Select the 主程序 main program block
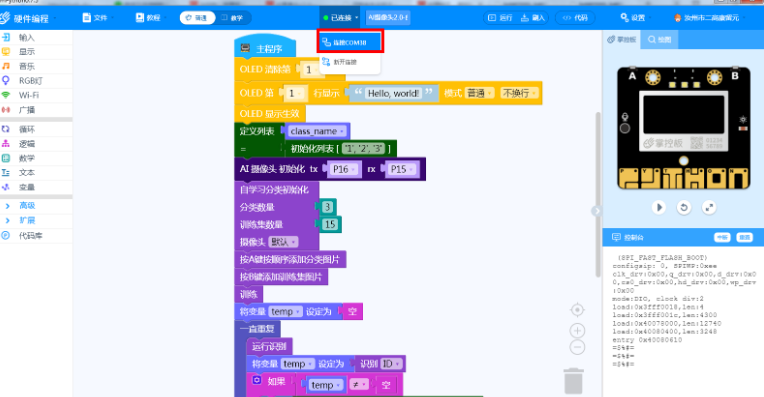The width and height of the screenshot is (764, 397). pyautogui.click(x=265, y=48)
